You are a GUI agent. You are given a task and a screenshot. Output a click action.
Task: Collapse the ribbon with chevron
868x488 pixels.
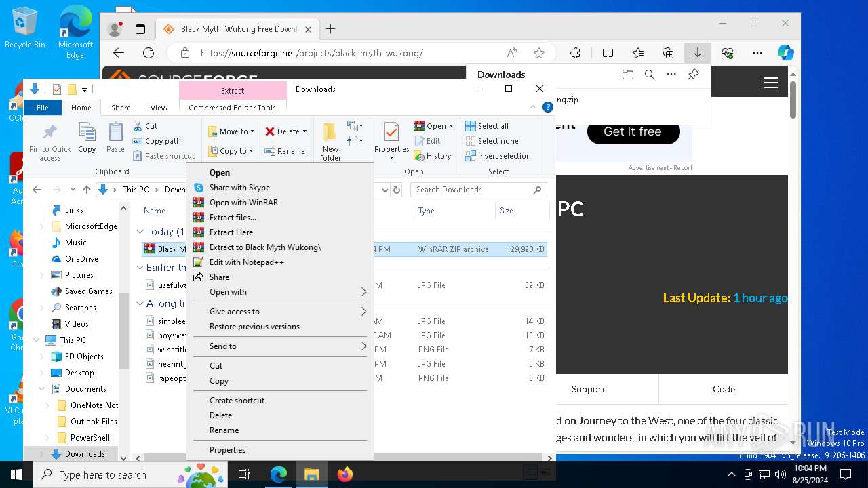pyautogui.click(x=533, y=108)
